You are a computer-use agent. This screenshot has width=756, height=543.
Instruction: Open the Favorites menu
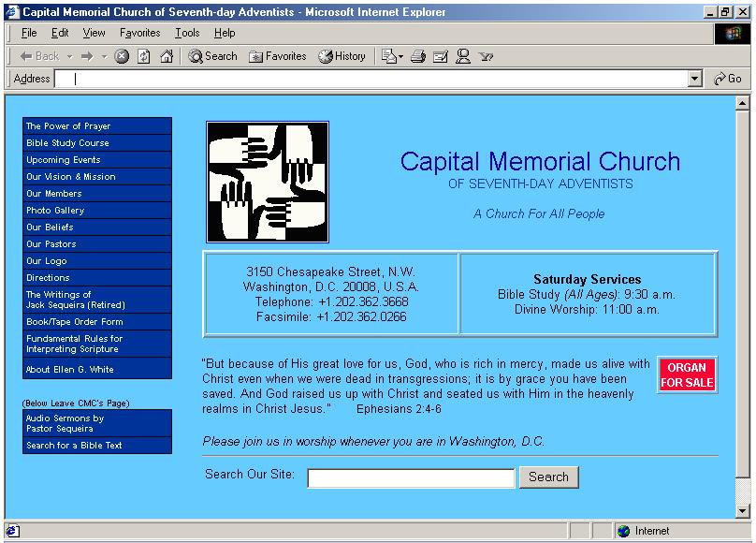point(139,33)
